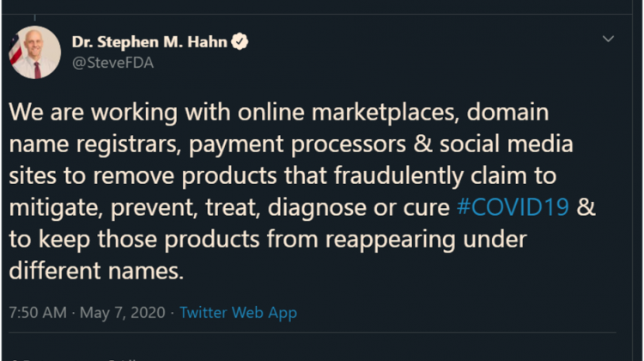
Task: Click the words "different names." ending the tweet
Action: click(x=96, y=272)
